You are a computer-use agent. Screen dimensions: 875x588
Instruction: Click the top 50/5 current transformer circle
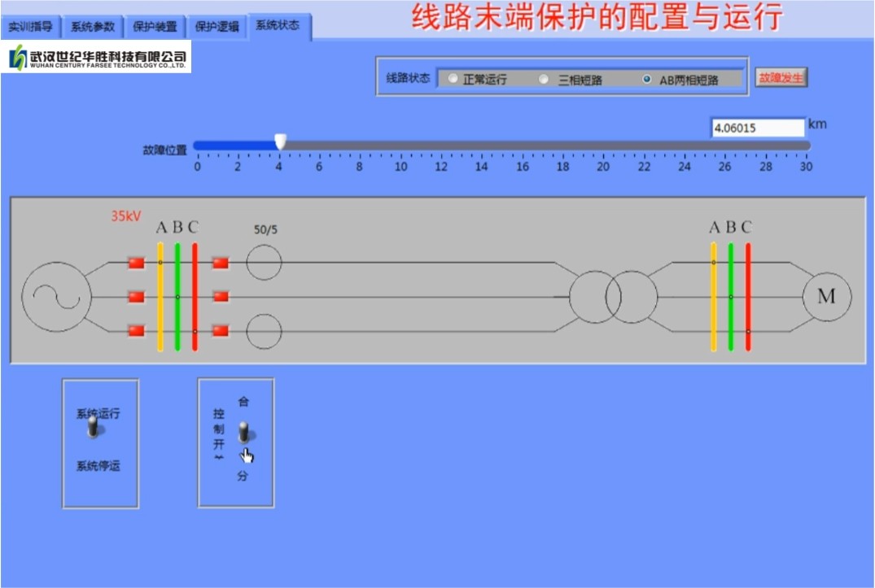point(264,263)
